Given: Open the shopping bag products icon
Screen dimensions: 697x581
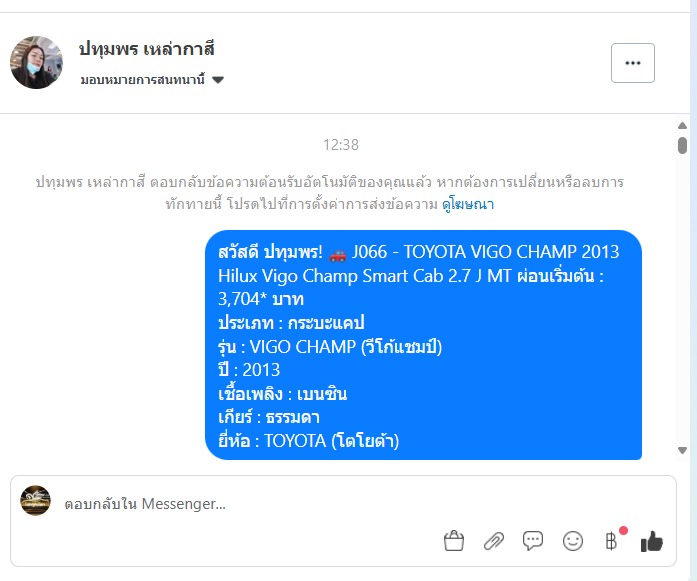Looking at the screenshot, I should click(x=454, y=541).
